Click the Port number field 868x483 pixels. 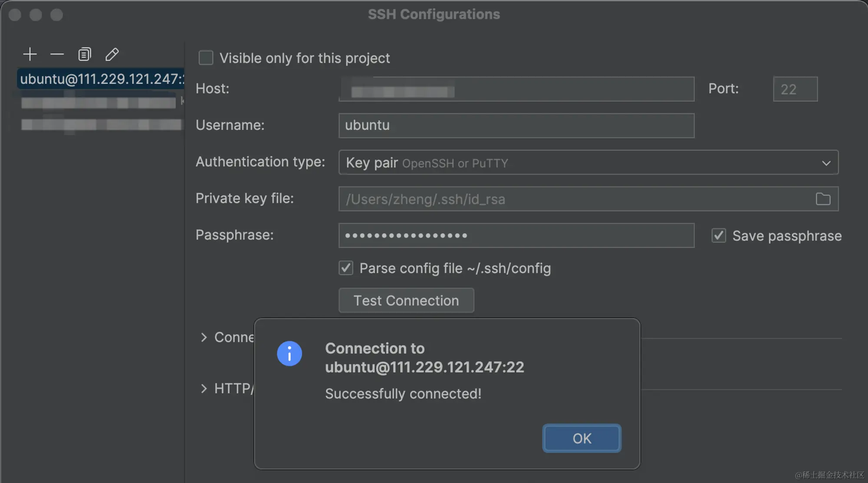(x=795, y=89)
